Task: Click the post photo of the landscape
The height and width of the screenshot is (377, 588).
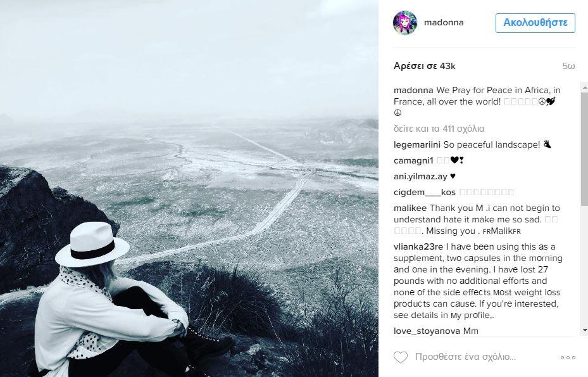Action: pos(189,189)
